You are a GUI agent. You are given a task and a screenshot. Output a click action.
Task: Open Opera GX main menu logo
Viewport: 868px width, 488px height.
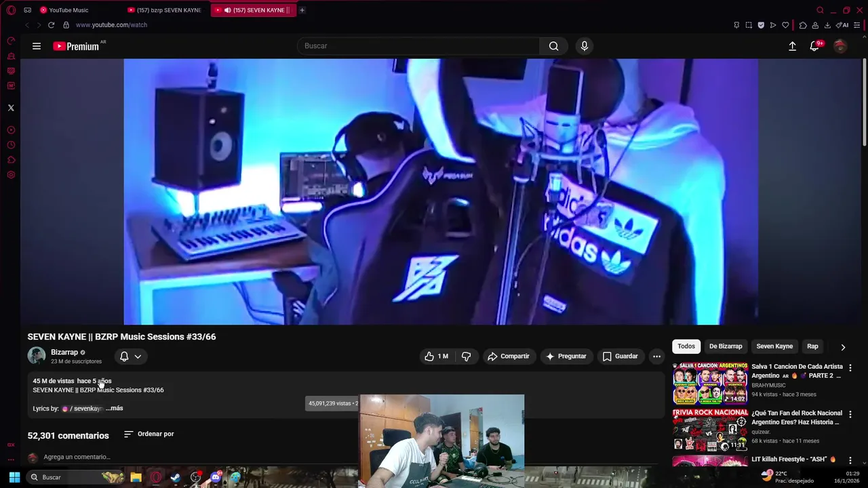point(11,10)
